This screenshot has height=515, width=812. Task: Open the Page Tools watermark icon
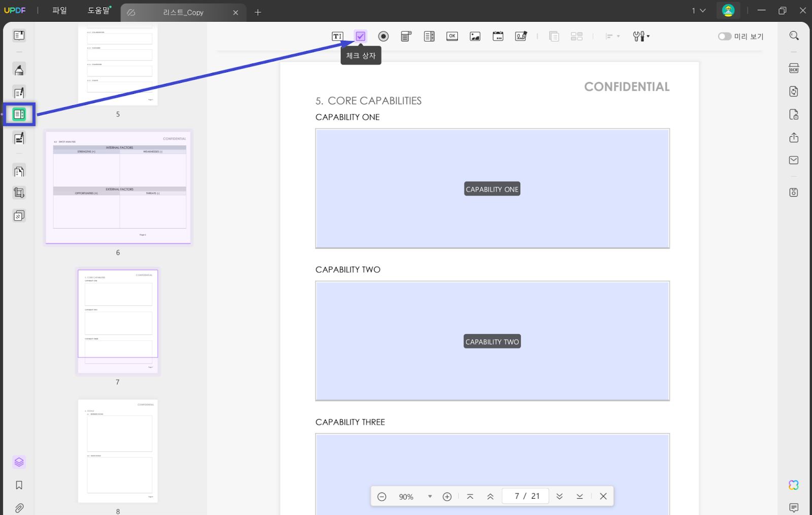[x=19, y=216]
